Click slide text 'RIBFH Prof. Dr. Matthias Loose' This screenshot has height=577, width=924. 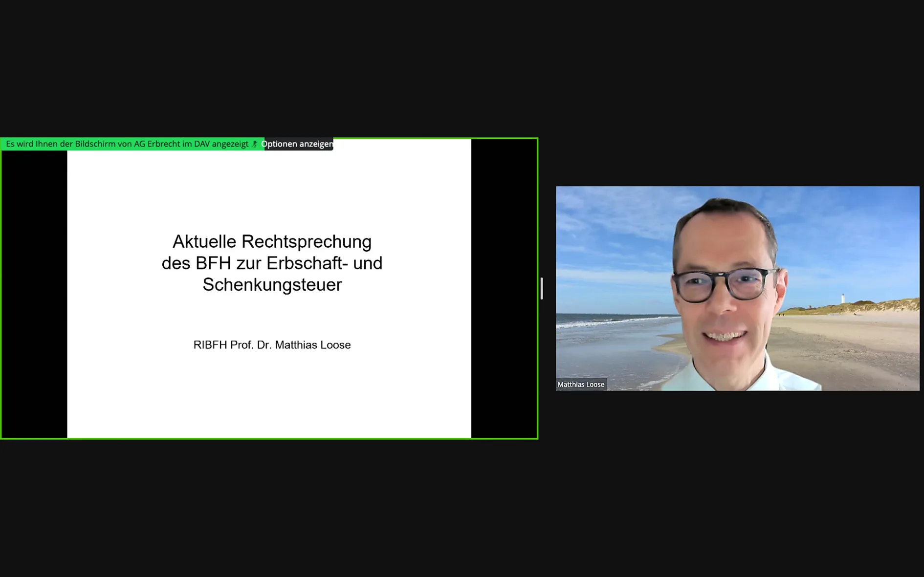tap(272, 345)
